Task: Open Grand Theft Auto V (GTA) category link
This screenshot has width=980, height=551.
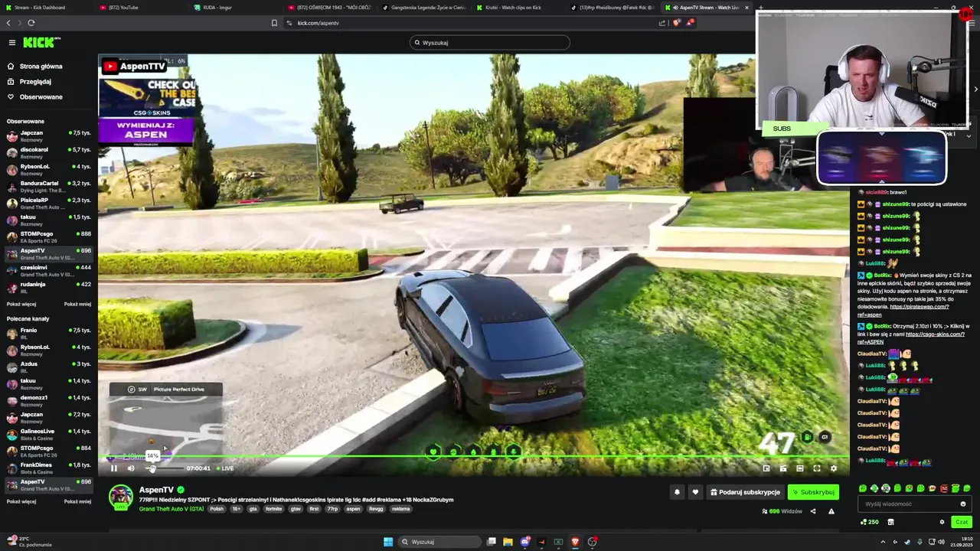Action: point(171,509)
